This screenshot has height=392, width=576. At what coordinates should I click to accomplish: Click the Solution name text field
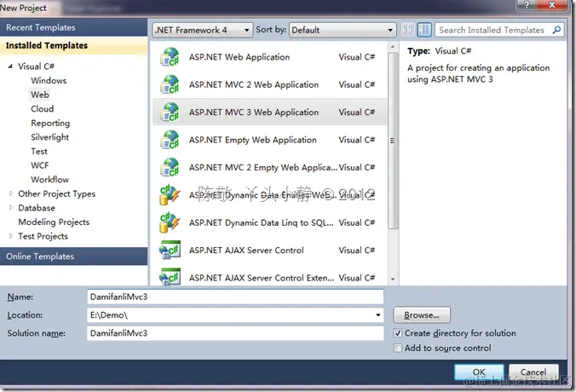235,333
